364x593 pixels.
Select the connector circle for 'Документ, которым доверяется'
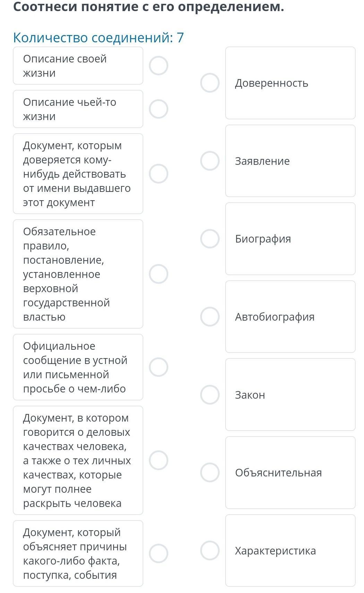159,173
